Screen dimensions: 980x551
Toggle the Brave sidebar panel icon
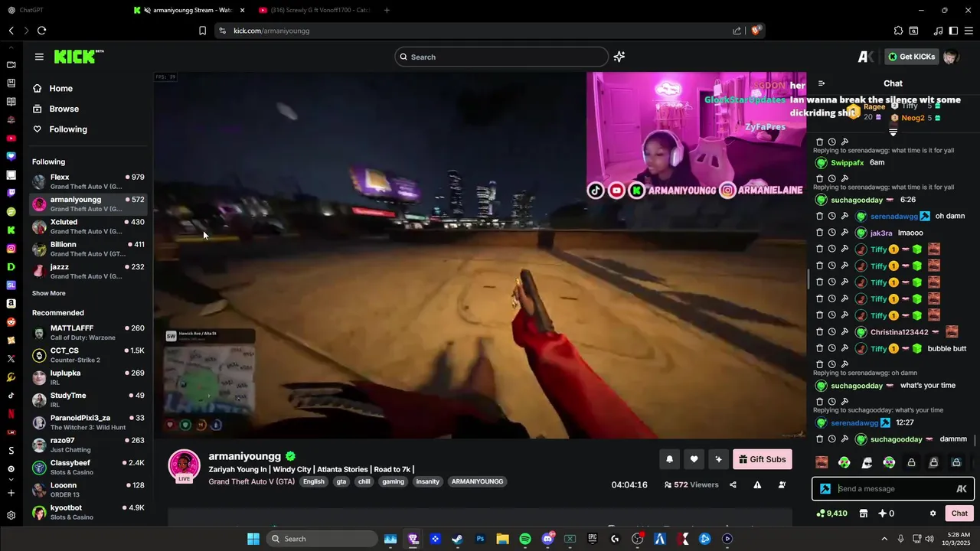(x=953, y=31)
